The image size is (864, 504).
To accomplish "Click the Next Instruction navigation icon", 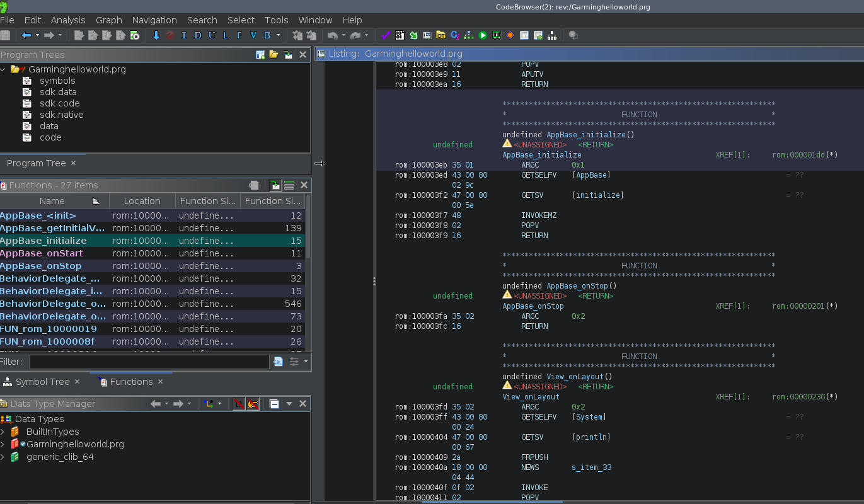I will (184, 35).
